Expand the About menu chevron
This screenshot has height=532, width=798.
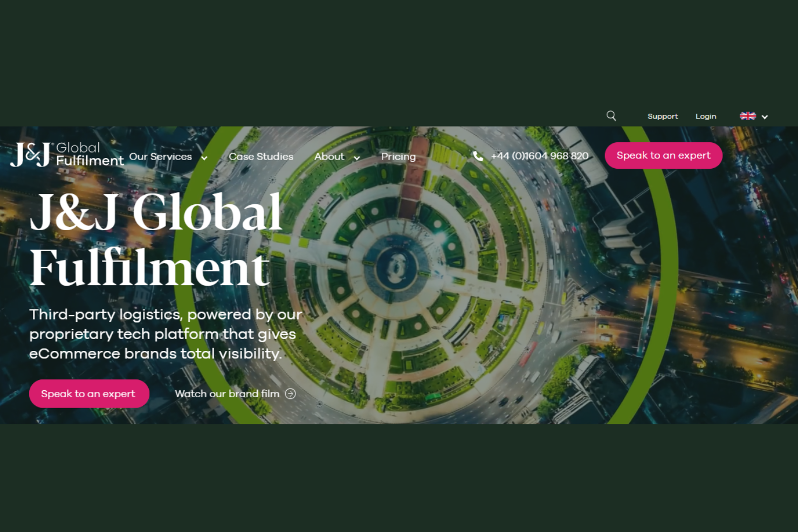coord(356,158)
